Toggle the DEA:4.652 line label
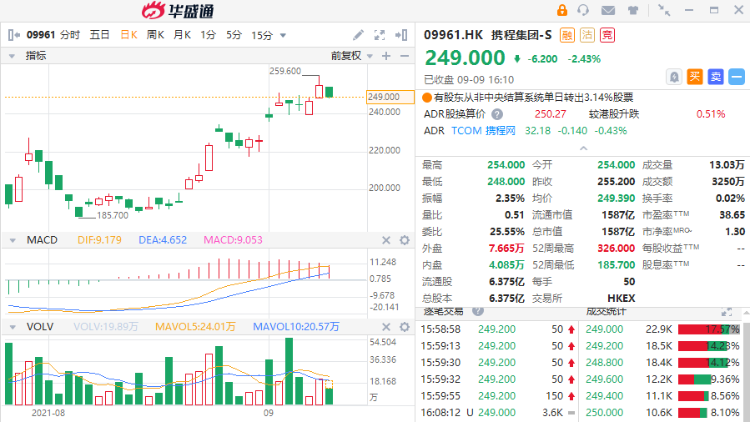 tap(163, 240)
